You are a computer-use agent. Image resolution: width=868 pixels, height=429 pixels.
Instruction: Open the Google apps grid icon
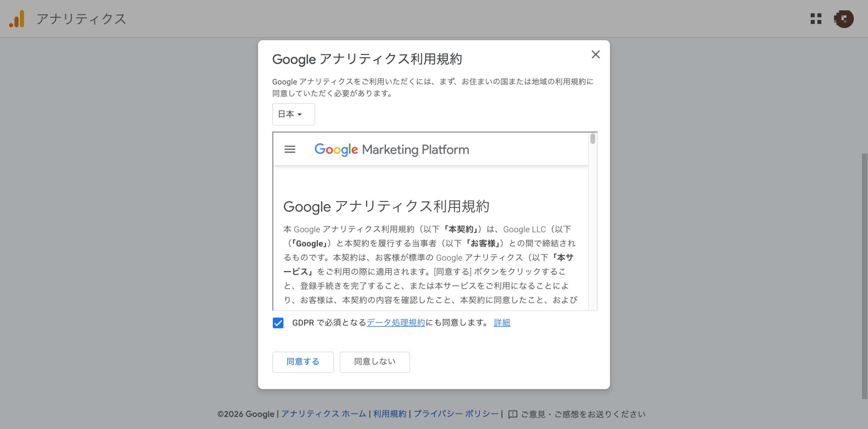pyautogui.click(x=816, y=19)
